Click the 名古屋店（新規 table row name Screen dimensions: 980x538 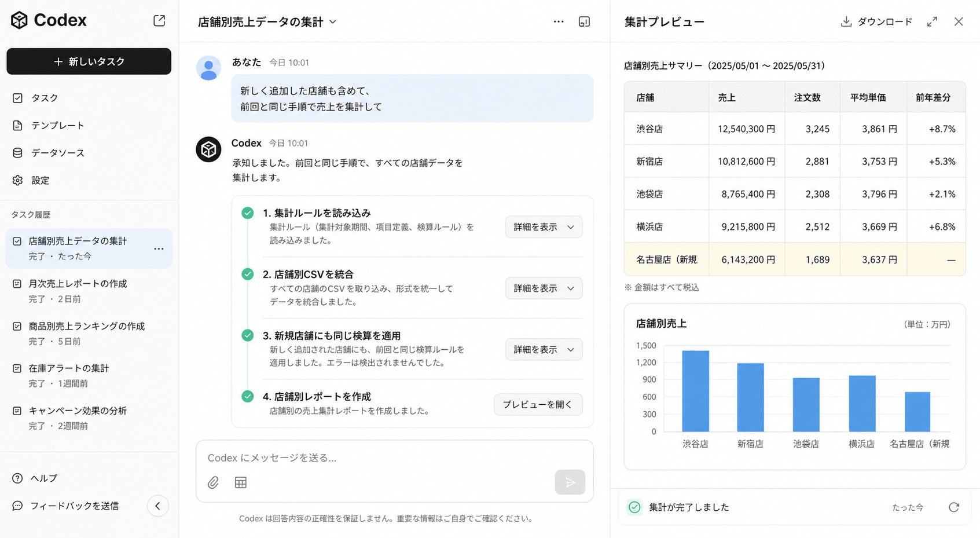[667, 259]
